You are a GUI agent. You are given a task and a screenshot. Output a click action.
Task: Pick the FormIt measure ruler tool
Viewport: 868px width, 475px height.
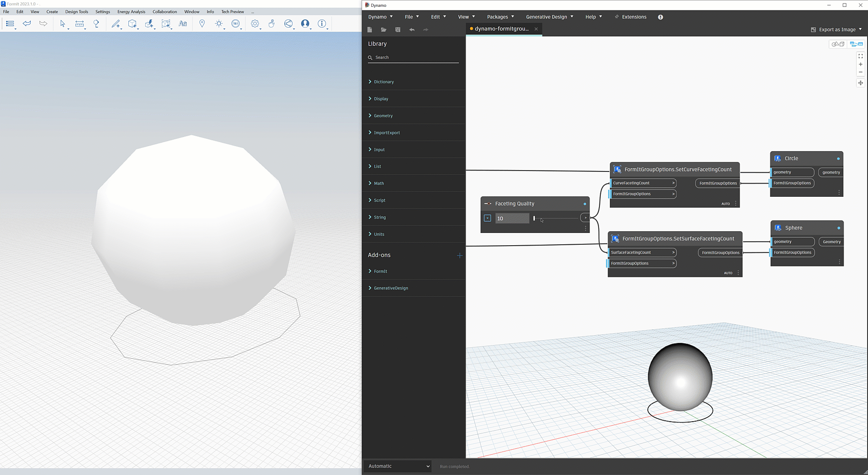pos(80,24)
